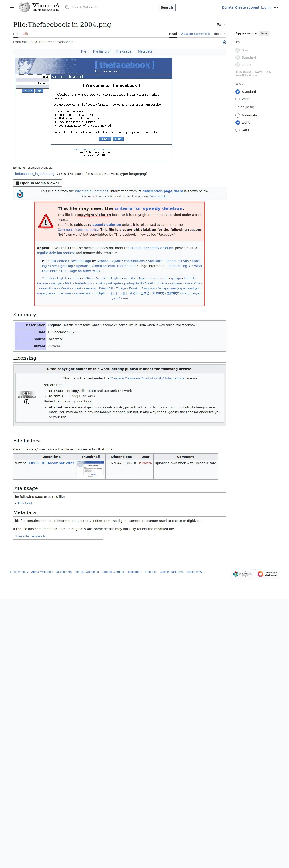The image size is (289, 868).
Task: Select the Read view tab
Action: (x=173, y=34)
